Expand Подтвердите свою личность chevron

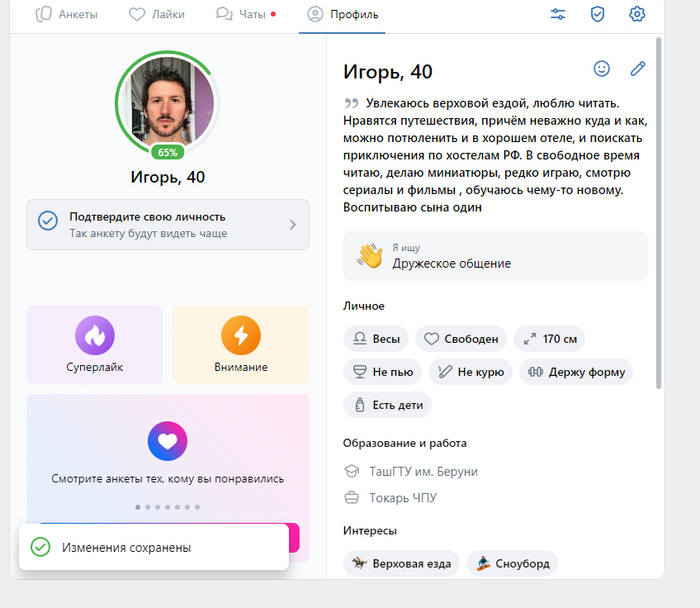[x=293, y=224]
